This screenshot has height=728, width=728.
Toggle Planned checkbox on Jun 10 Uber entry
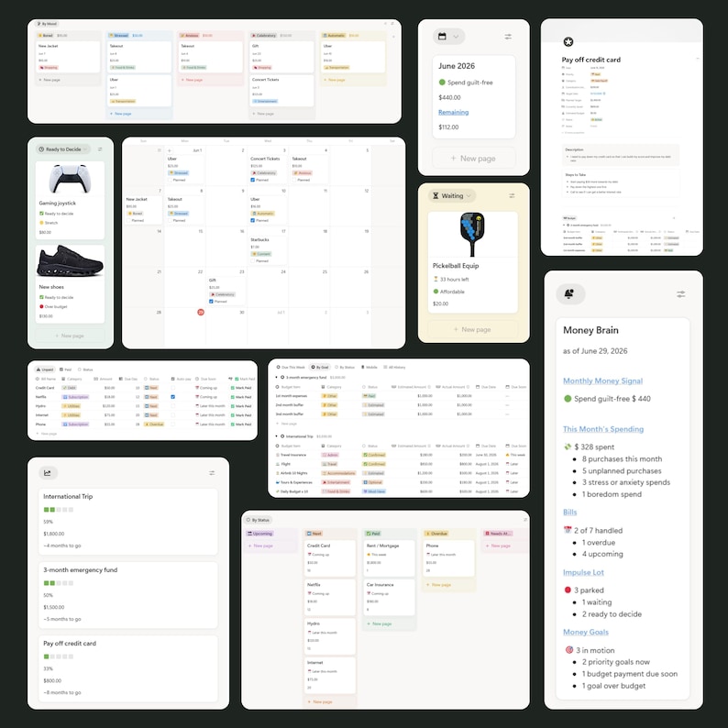(252, 221)
